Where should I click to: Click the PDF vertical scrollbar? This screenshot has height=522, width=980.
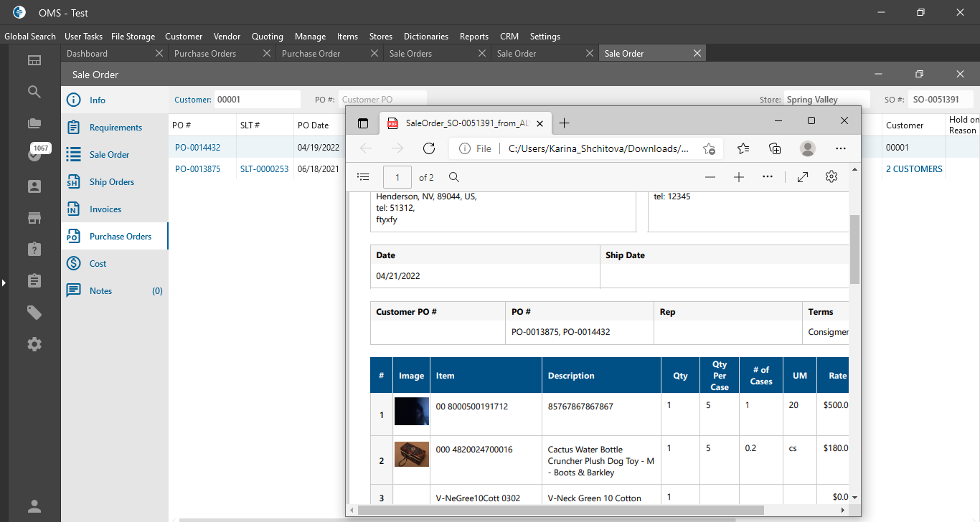point(854,249)
